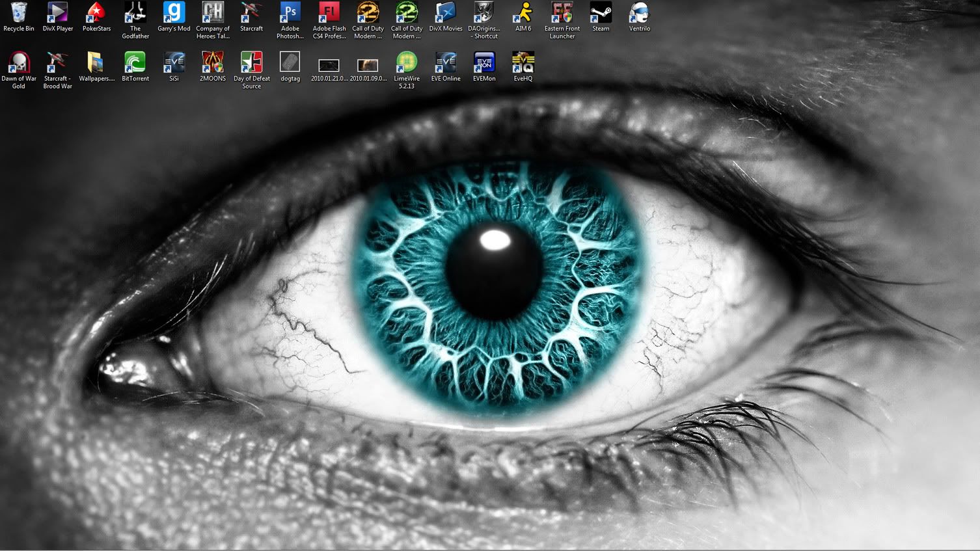Select the Dawn of War Gold icon

pyautogui.click(x=19, y=62)
